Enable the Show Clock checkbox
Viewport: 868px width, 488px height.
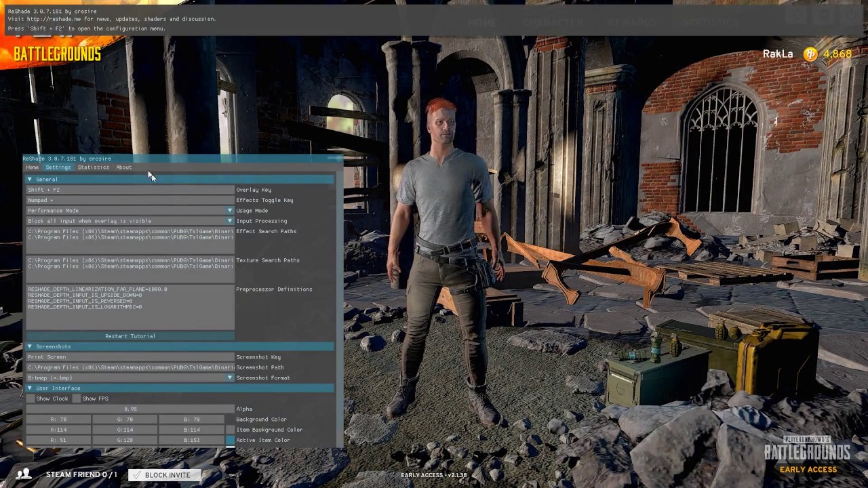[x=31, y=399]
